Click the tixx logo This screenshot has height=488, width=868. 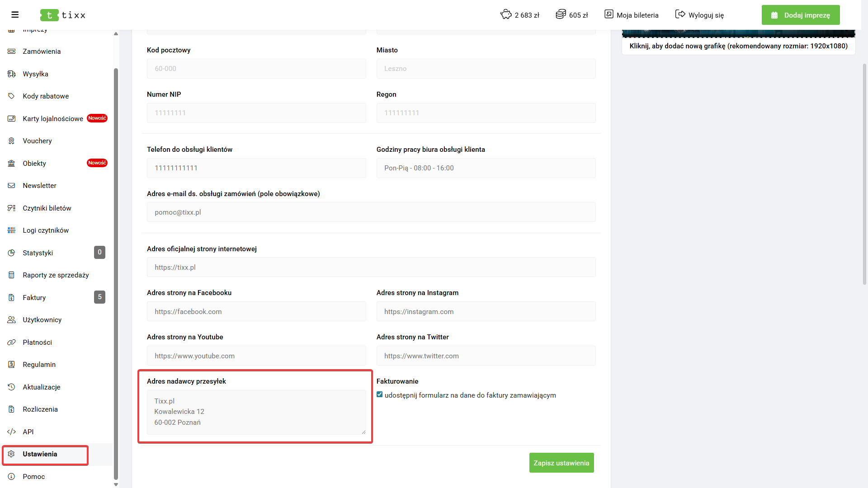click(x=63, y=15)
